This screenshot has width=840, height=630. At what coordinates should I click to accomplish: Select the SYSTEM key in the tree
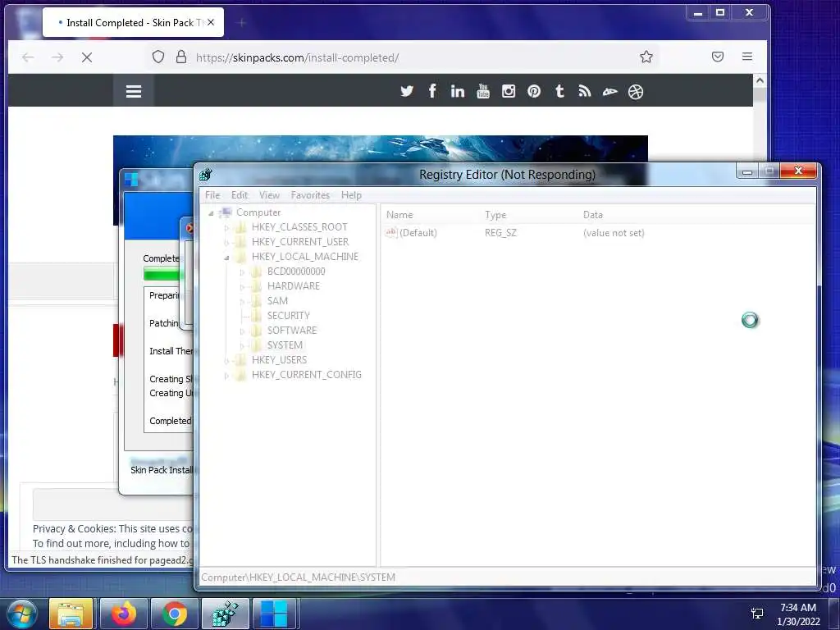pyautogui.click(x=285, y=345)
